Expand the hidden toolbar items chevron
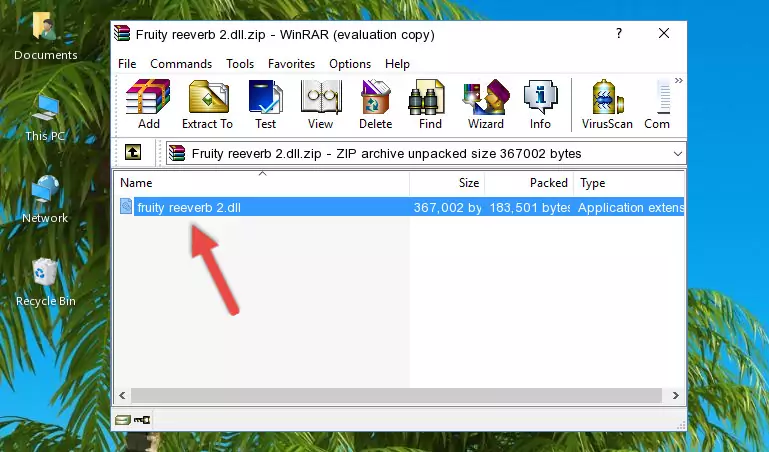 678,80
